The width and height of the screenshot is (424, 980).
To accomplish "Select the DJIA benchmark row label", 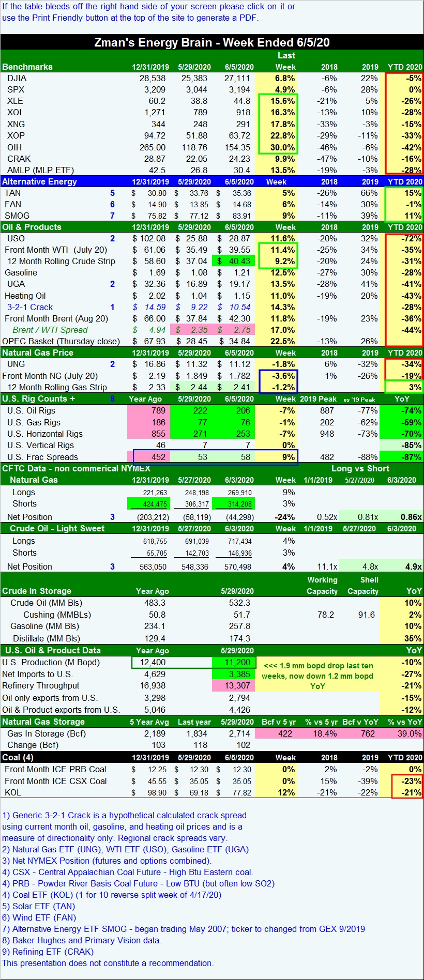I will [x=17, y=79].
